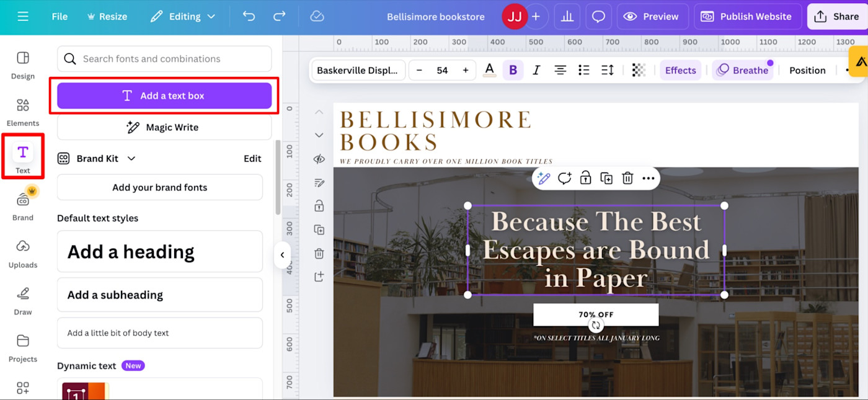This screenshot has height=400, width=868.
Task: Open the text color picker
Action: click(x=490, y=70)
